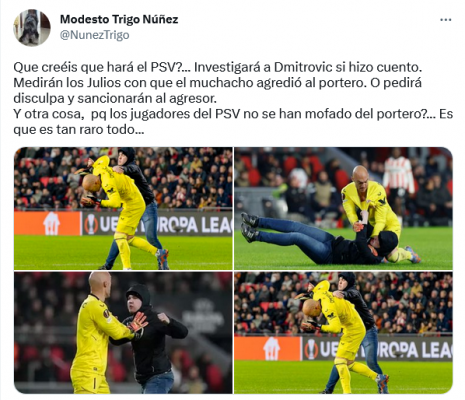
Task: Click the UEFA Europa League board in top-left photo
Action: point(157,224)
